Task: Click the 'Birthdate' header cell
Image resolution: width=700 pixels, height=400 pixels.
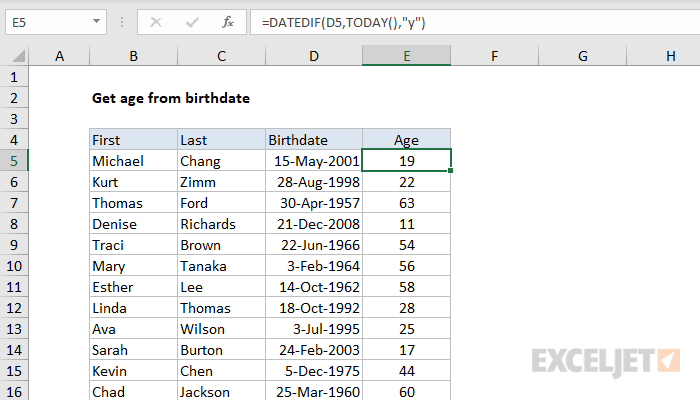Action: [314, 140]
